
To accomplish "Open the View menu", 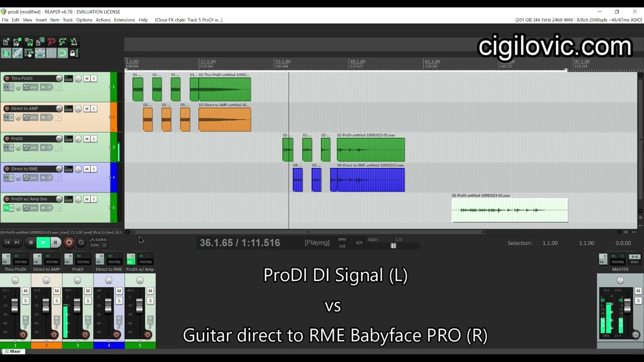I will click(x=27, y=20).
